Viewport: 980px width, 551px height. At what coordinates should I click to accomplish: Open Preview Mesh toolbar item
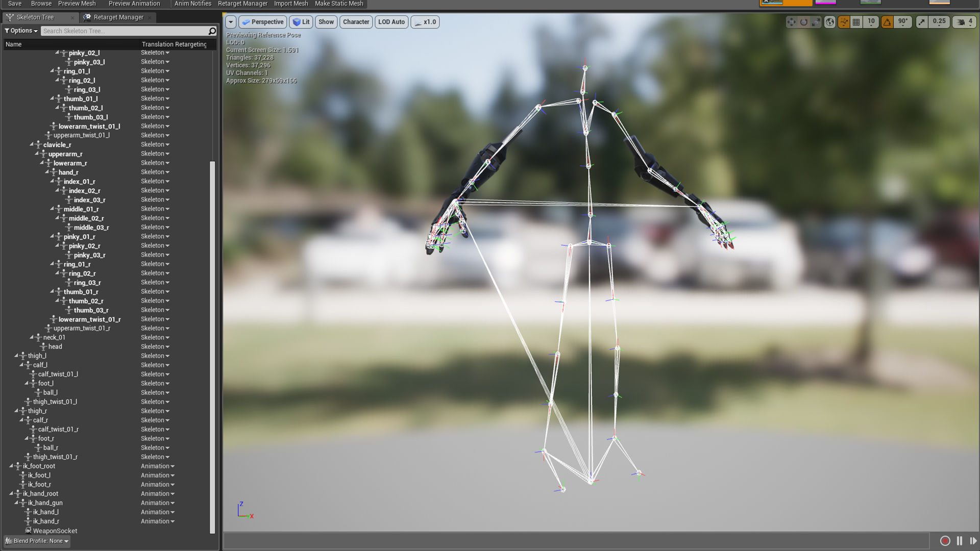pos(77,4)
